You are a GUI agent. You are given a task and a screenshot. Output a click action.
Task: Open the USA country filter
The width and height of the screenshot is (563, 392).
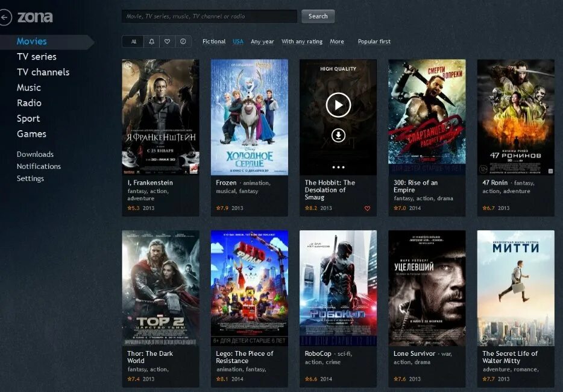pyautogui.click(x=238, y=42)
